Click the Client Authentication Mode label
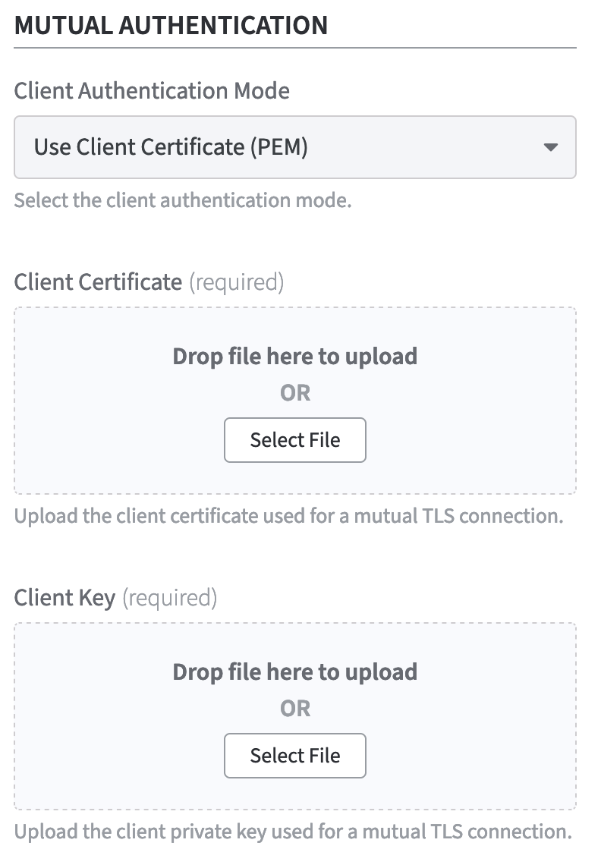The width and height of the screenshot is (601, 868). click(152, 91)
